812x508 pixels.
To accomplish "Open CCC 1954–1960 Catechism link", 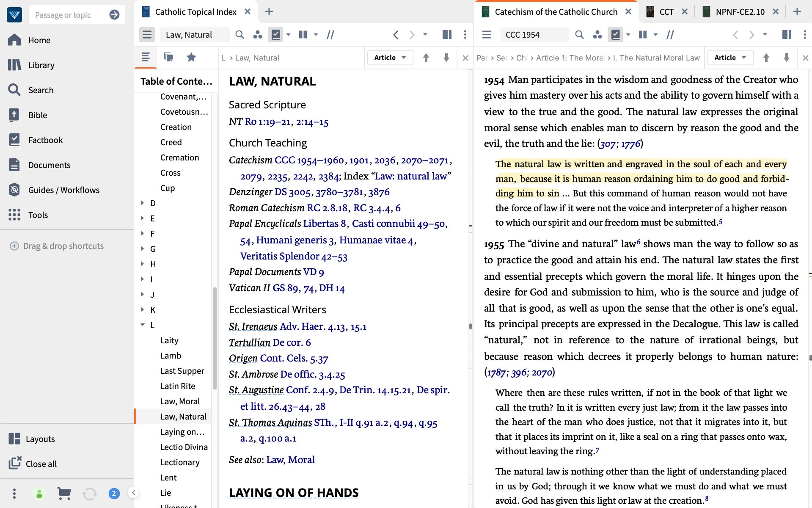I will (309, 160).
